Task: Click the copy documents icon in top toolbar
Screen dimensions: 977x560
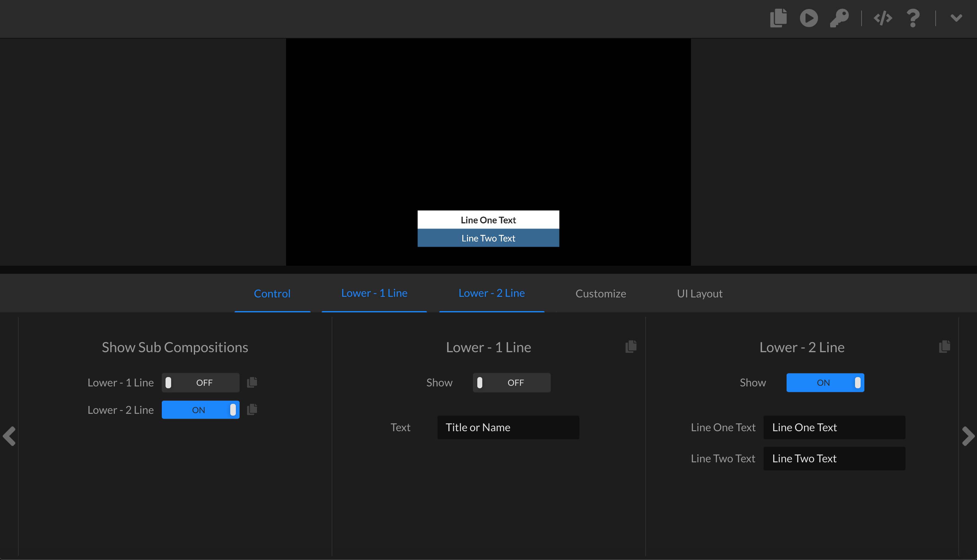Action: [x=778, y=18]
